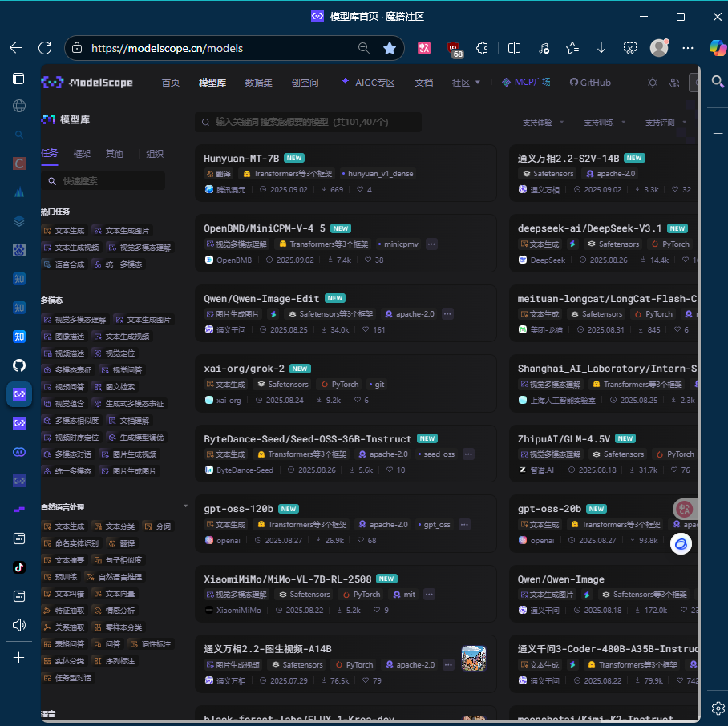Open the Downloads arrow icon

[601, 48]
